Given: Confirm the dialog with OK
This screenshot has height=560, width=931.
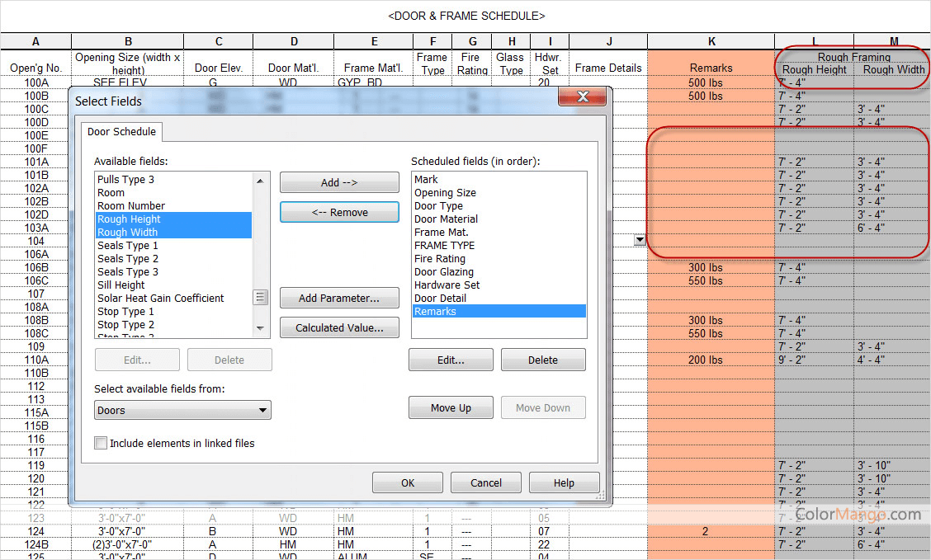Looking at the screenshot, I should [407, 482].
